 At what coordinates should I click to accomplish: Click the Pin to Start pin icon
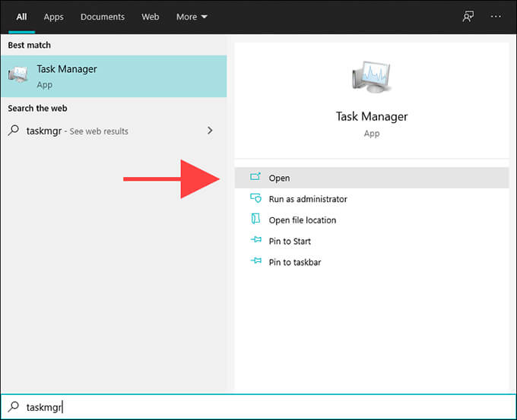click(256, 239)
